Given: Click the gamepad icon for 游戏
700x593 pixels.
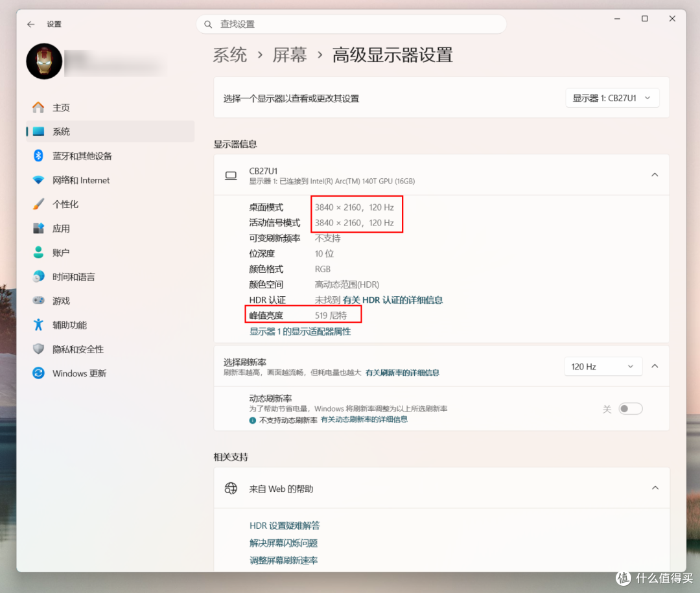Looking at the screenshot, I should (x=38, y=301).
